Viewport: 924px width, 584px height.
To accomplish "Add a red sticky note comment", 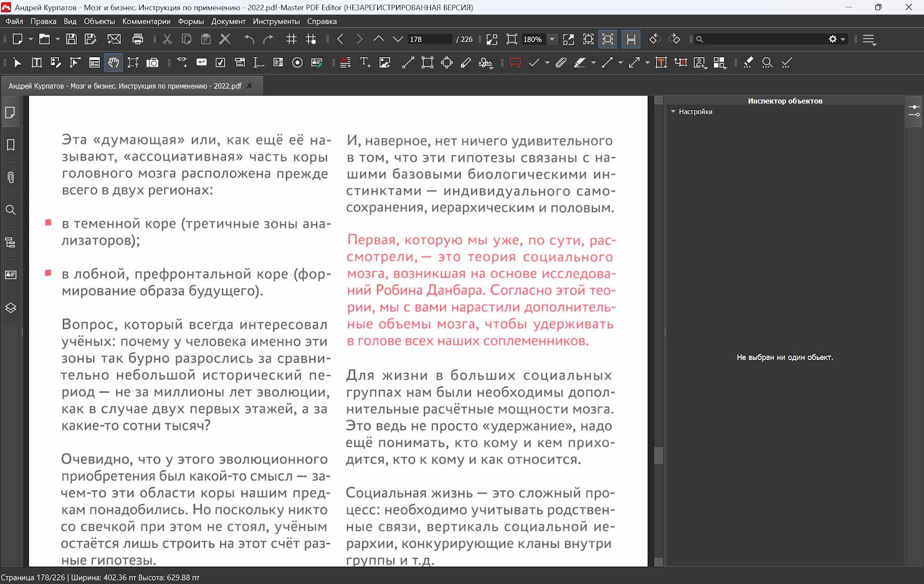I will click(515, 63).
